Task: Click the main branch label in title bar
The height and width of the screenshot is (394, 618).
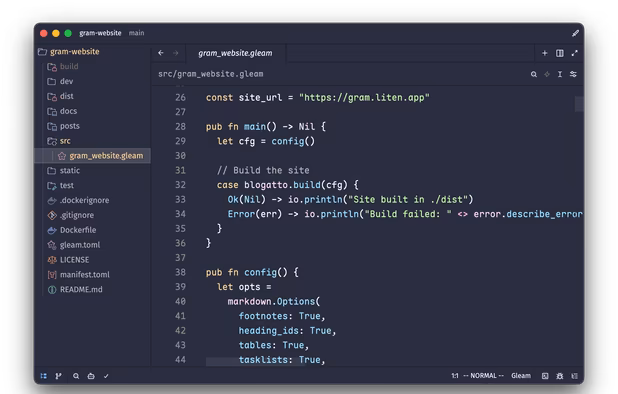Action: (136, 33)
